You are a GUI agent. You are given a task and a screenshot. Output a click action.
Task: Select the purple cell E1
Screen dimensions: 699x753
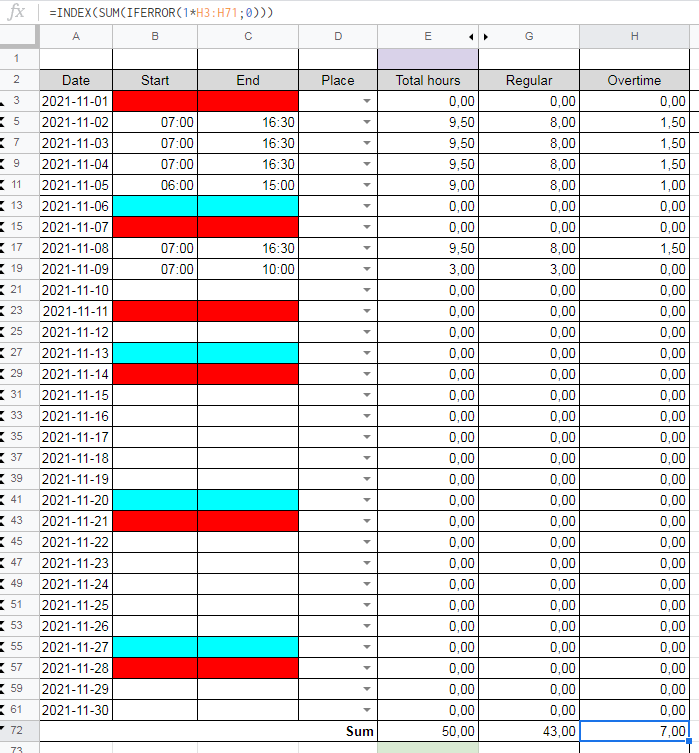428,59
